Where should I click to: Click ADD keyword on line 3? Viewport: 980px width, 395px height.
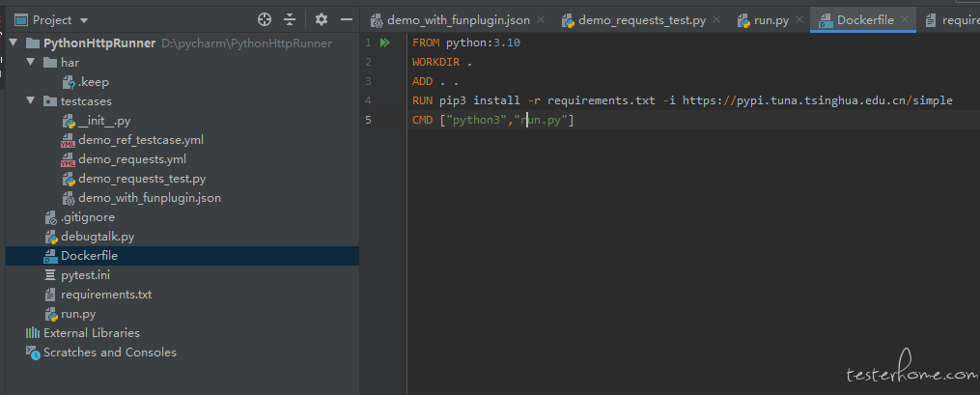click(423, 82)
